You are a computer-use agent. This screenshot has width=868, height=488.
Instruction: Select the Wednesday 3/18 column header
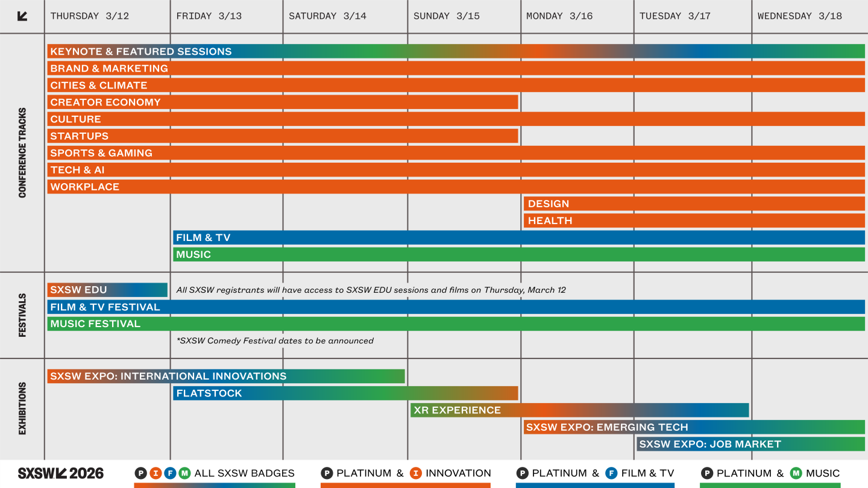(x=800, y=16)
